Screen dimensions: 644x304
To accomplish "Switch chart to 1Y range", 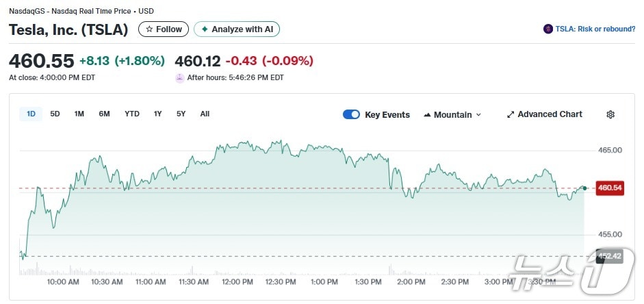I will click(158, 114).
